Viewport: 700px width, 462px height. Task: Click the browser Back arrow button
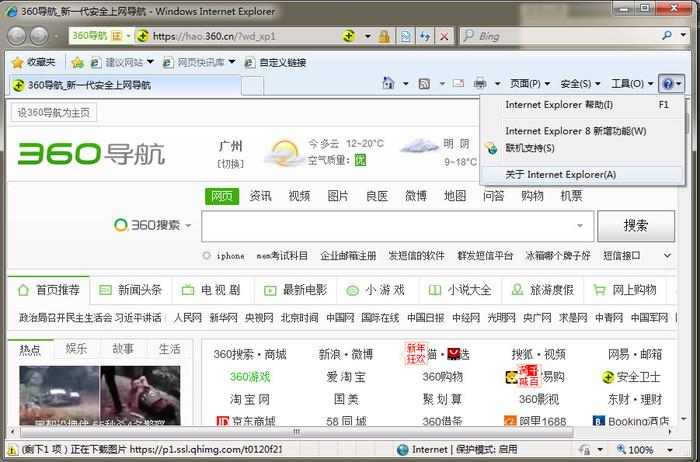point(19,36)
